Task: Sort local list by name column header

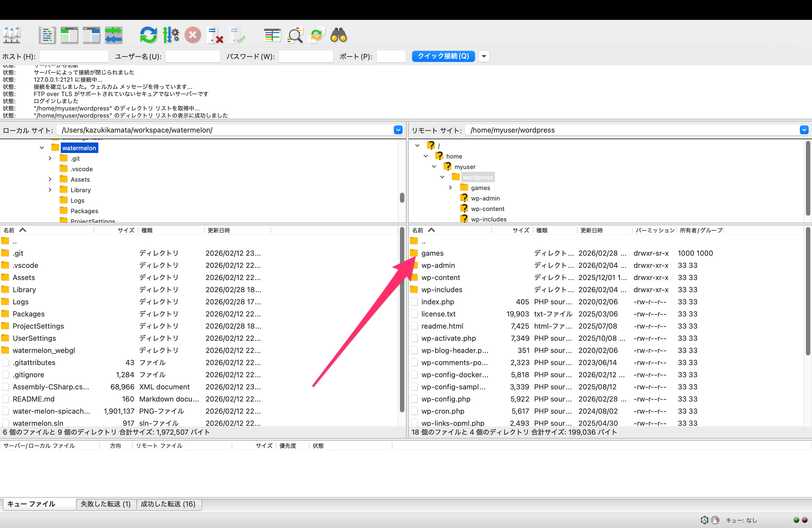Action: click(x=47, y=230)
